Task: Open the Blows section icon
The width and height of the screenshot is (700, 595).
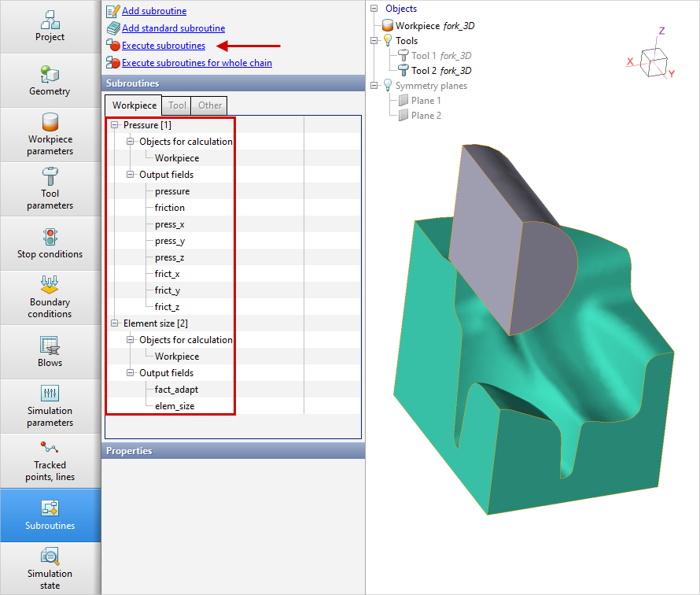Action: [x=50, y=345]
